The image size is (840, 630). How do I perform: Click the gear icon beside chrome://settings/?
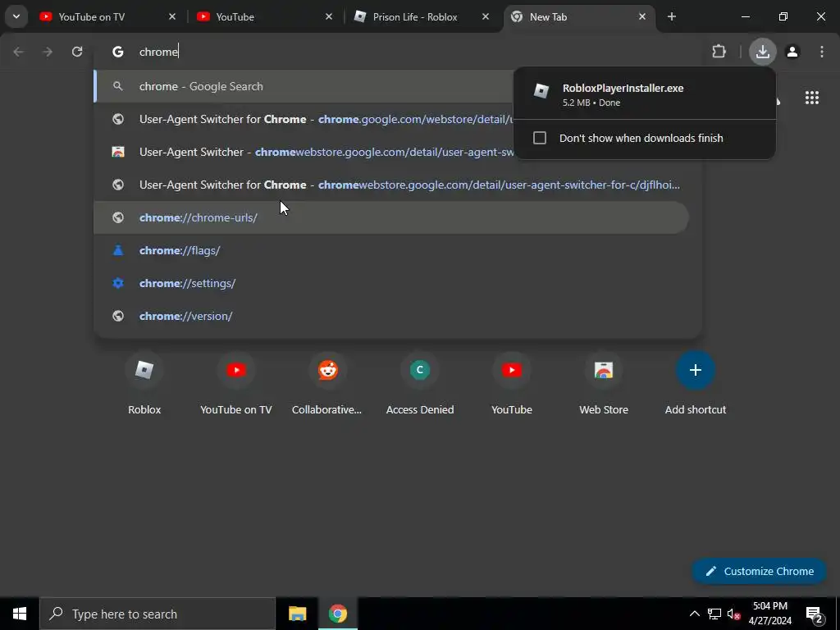pos(118,283)
